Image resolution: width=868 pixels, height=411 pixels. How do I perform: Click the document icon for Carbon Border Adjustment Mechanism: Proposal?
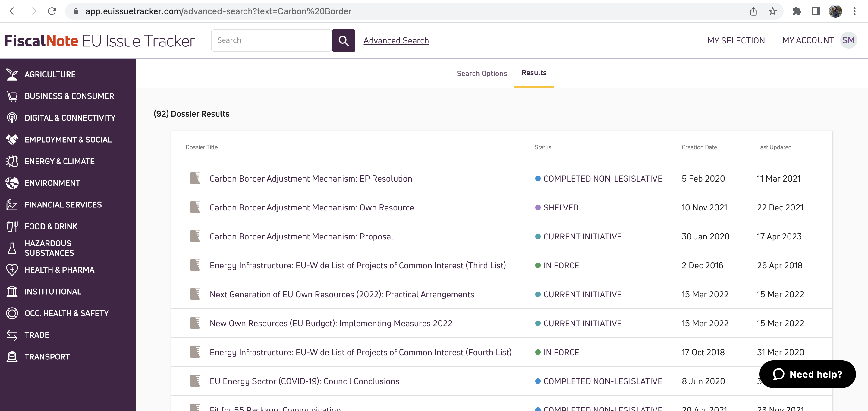[195, 236]
